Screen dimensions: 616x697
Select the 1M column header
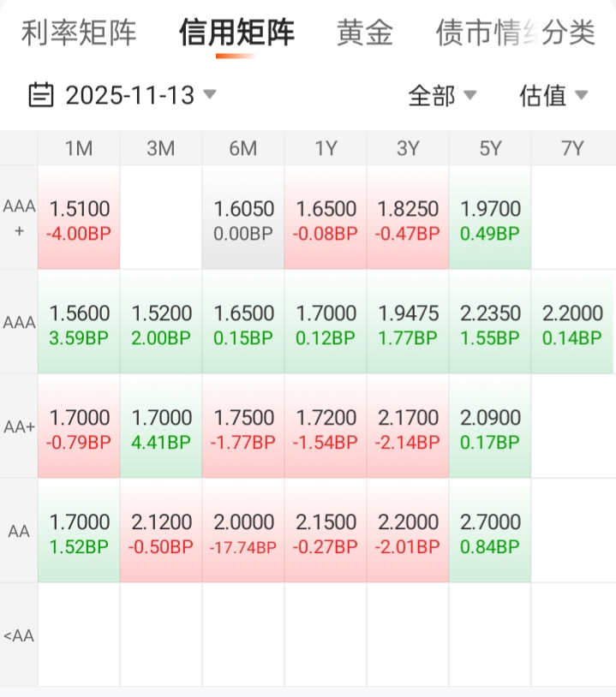79,148
